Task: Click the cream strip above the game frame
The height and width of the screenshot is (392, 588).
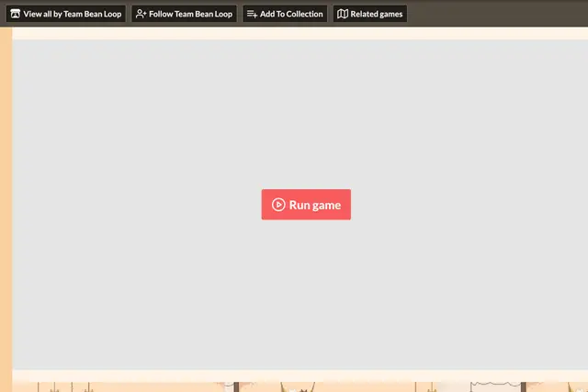Action: (x=300, y=33)
